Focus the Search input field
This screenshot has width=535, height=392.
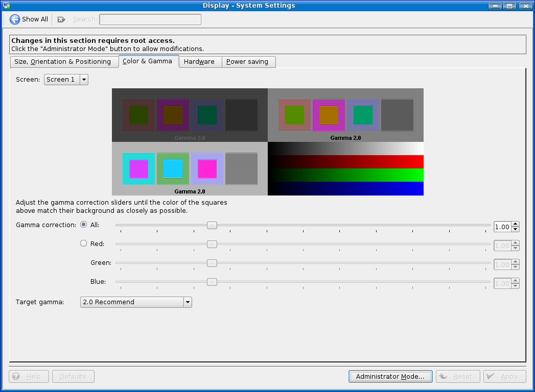(150, 19)
